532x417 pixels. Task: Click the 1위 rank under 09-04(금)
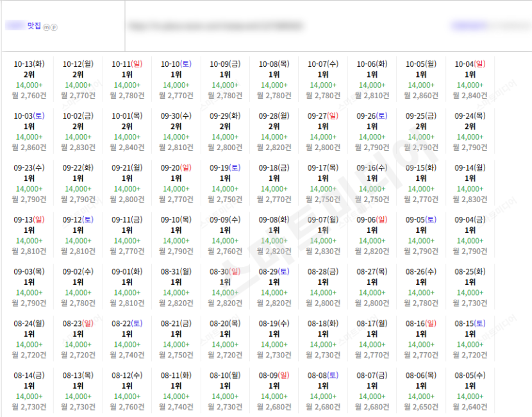pyautogui.click(x=470, y=230)
